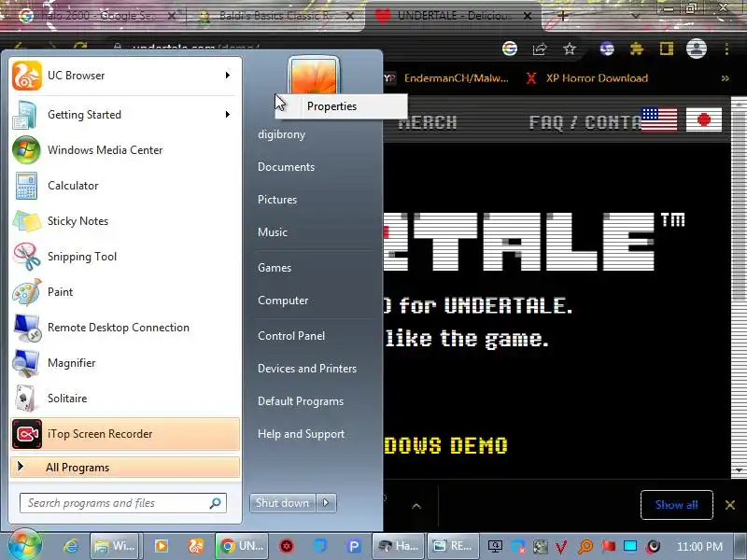Switch the page to Japanese via the Japan flag
The image size is (747, 560).
pos(704,119)
